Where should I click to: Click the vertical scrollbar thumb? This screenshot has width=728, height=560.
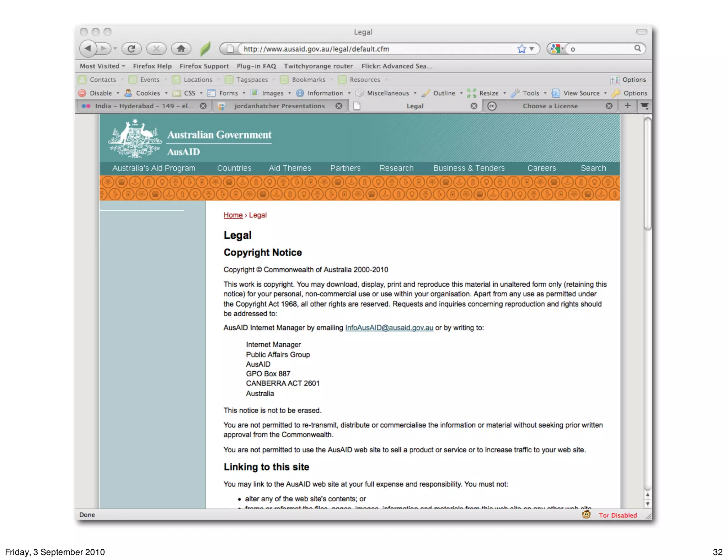647,174
